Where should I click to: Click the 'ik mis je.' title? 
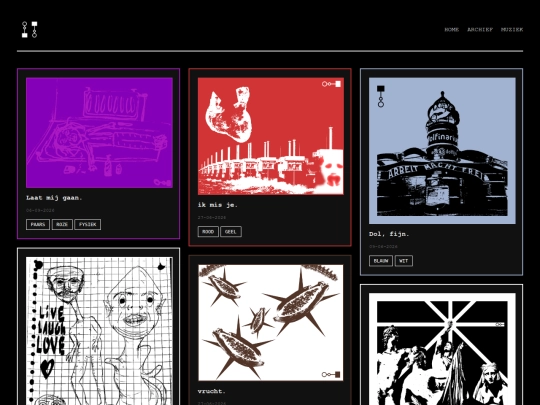click(x=218, y=205)
